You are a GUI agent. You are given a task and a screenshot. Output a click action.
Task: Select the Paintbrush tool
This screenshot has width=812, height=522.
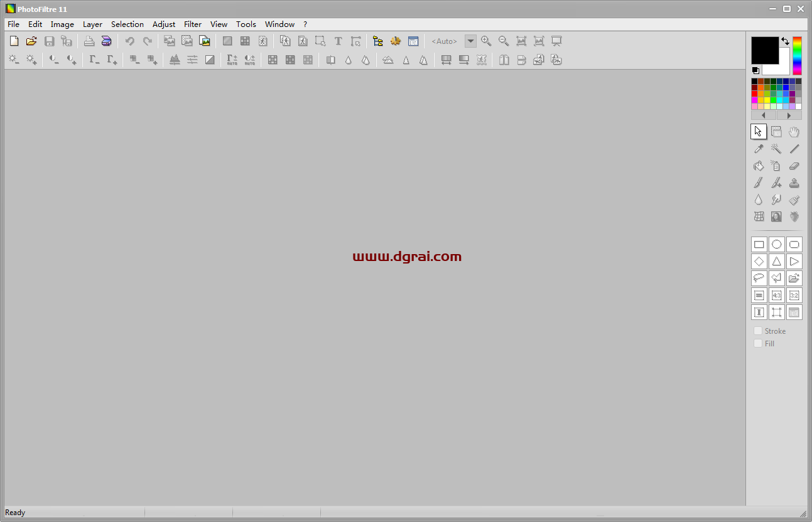759,183
